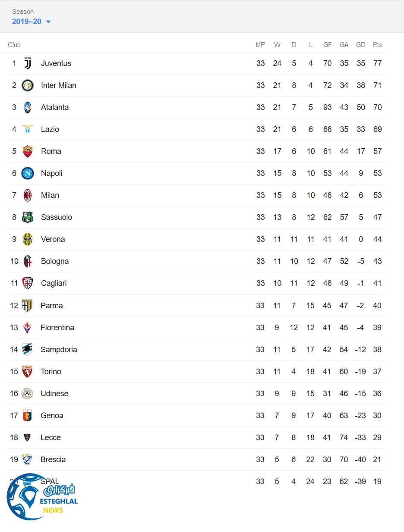Click the Pts column header

pos(378,45)
